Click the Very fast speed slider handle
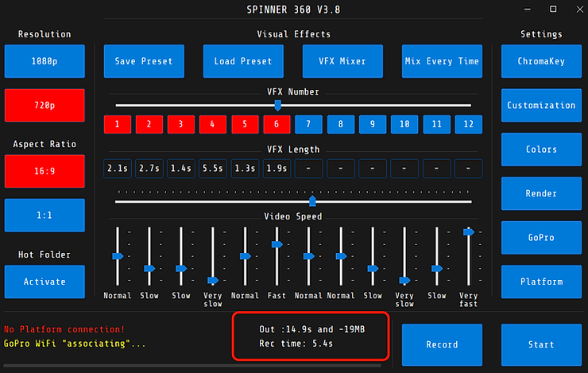This screenshot has width=588, height=373. coord(469,232)
